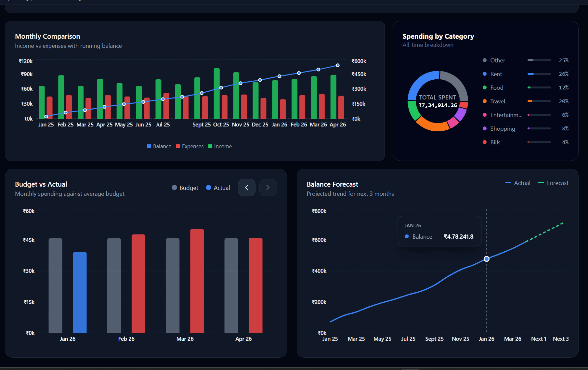588x370 pixels.
Task: Click the Balance Forecast heading
Action: (333, 184)
